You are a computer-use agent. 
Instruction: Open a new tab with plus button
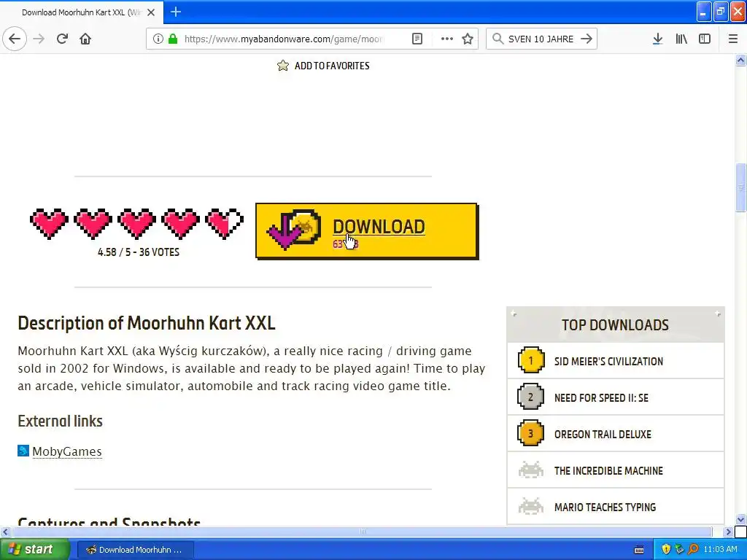(x=176, y=12)
